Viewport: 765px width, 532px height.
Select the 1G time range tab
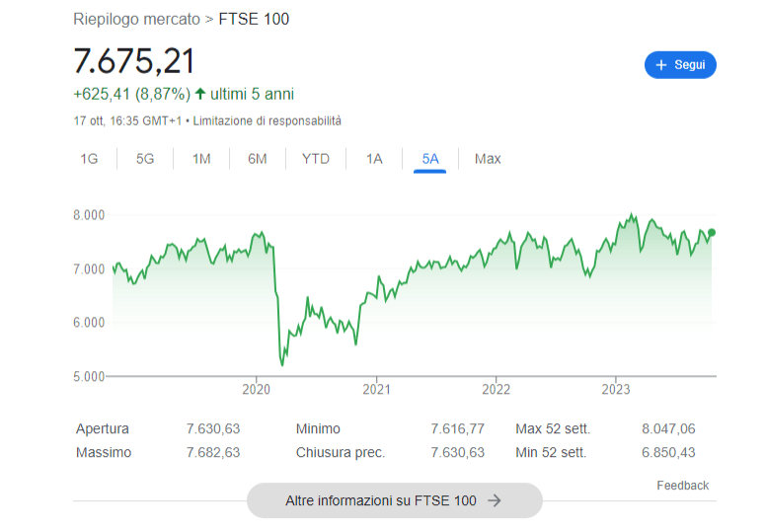pos(89,158)
